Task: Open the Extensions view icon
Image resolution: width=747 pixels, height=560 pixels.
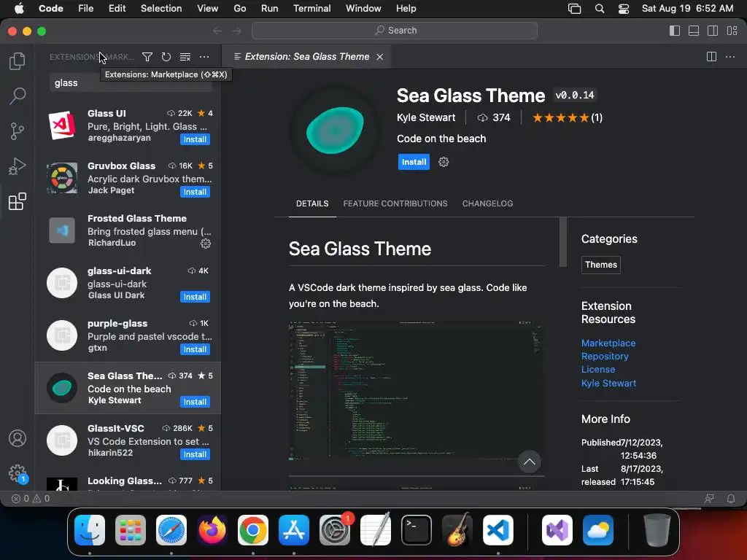Action: click(x=18, y=201)
